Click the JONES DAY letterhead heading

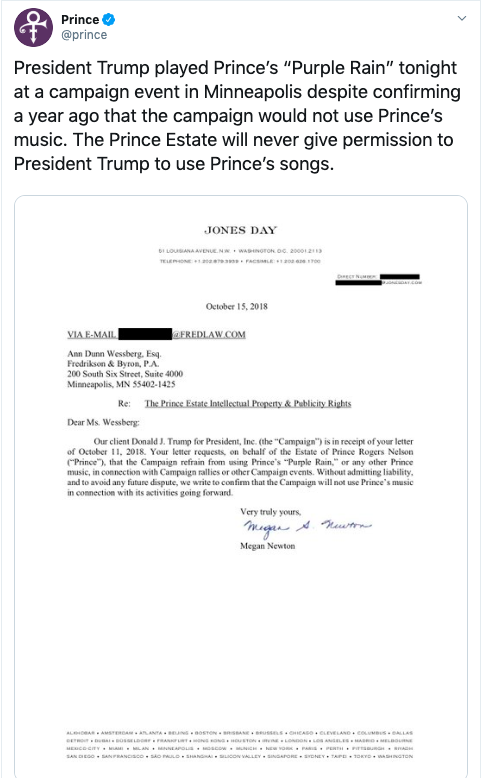[241, 230]
